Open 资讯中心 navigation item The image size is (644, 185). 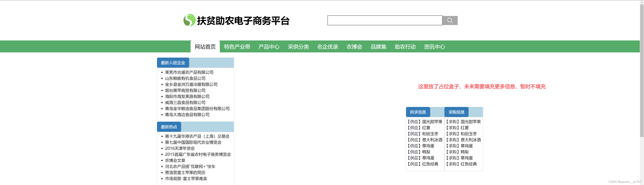coord(434,47)
